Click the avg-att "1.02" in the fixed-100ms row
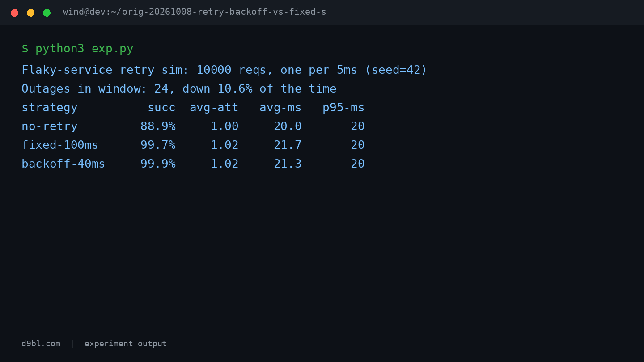Screen dimensions: 644x362 coord(225,145)
